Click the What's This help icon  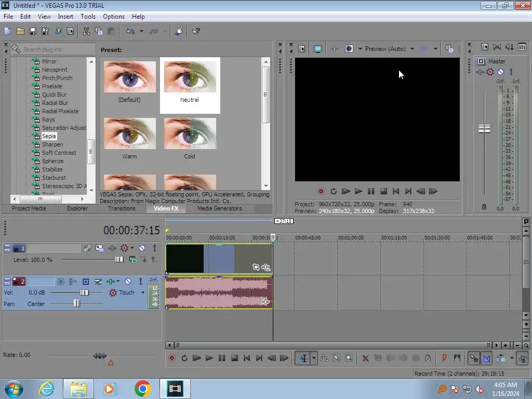pos(196,31)
